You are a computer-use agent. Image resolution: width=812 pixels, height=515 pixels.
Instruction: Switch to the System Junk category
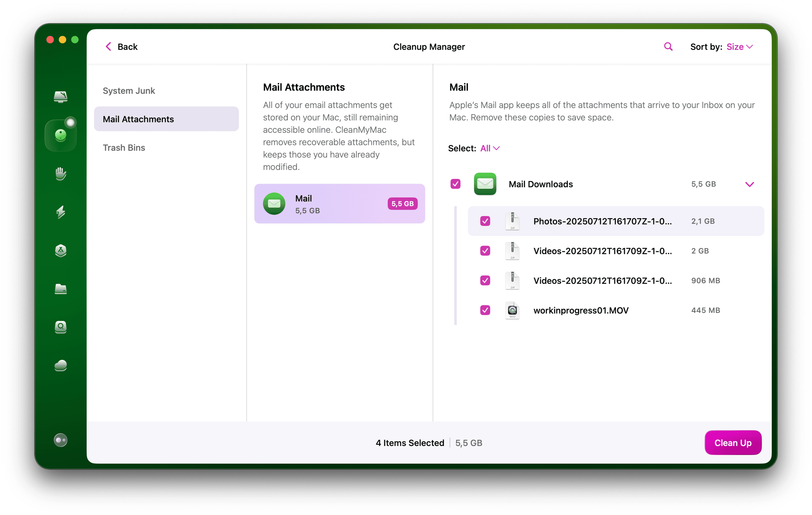[129, 90]
